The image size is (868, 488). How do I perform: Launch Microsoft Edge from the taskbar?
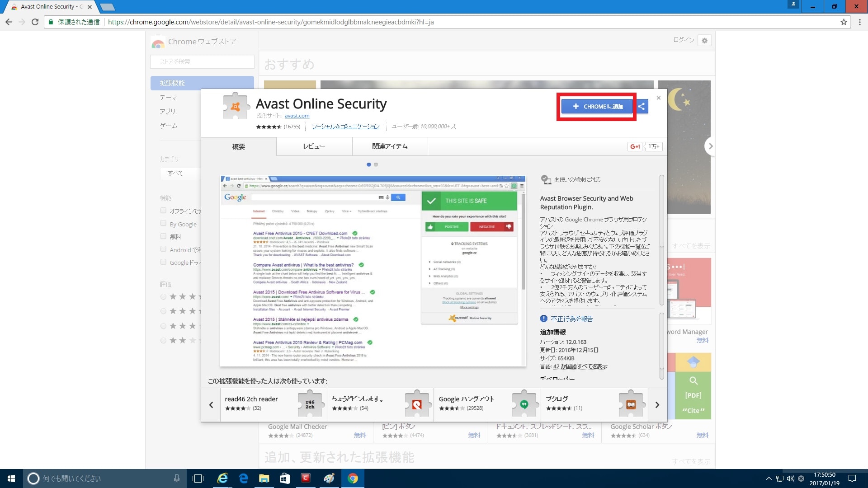(243, 478)
